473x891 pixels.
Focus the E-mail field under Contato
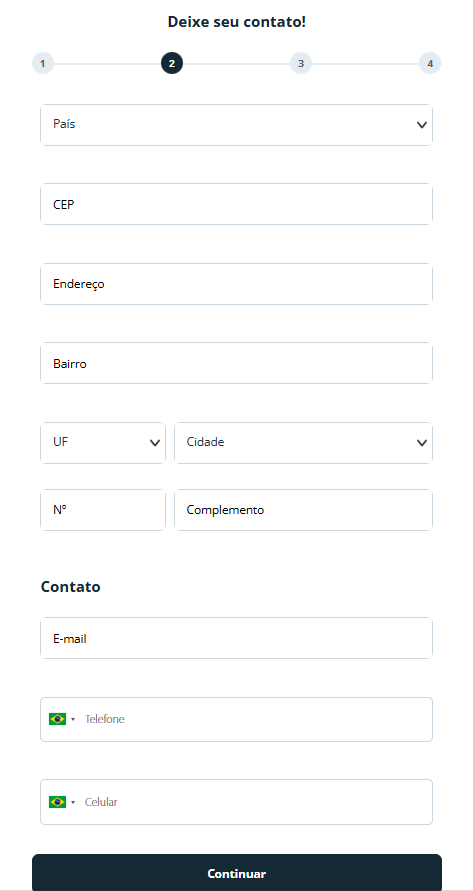click(236, 638)
